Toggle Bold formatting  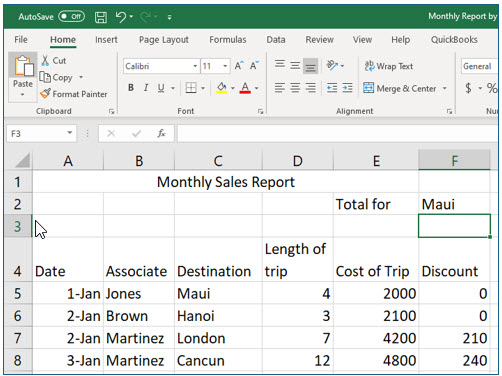pos(131,88)
